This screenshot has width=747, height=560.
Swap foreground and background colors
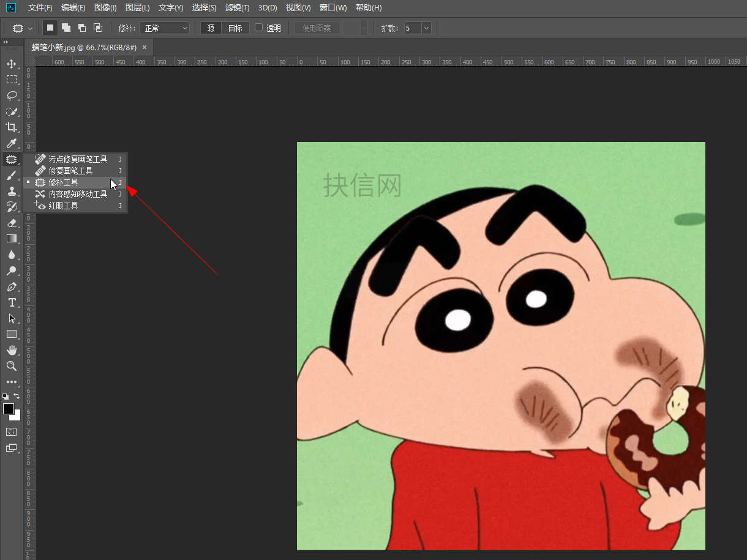[x=17, y=397]
